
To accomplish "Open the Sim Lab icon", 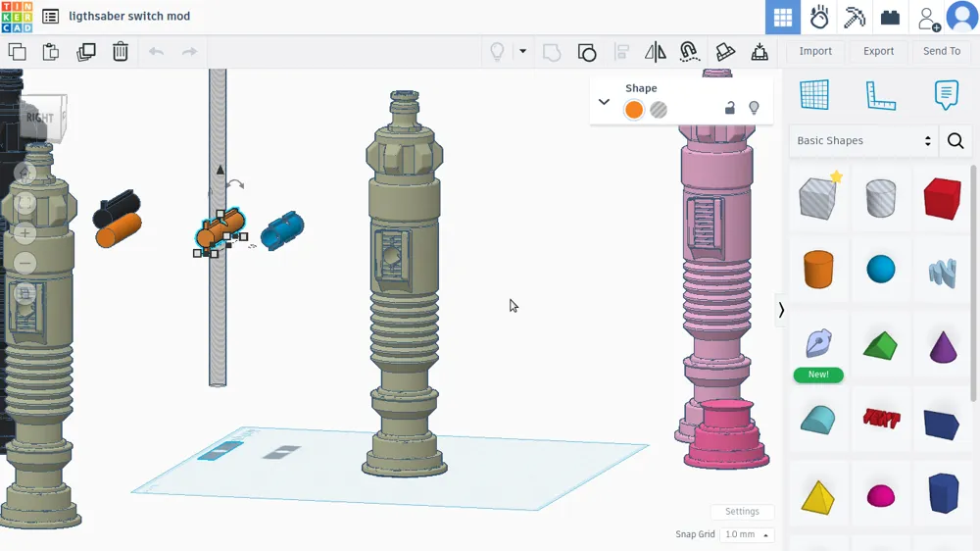I will (x=818, y=18).
